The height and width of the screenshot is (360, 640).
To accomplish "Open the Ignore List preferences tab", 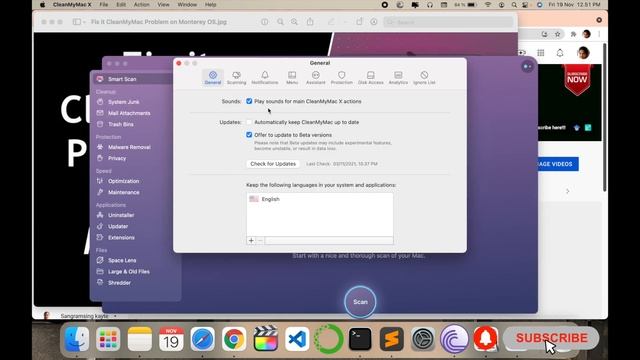I will (424, 77).
